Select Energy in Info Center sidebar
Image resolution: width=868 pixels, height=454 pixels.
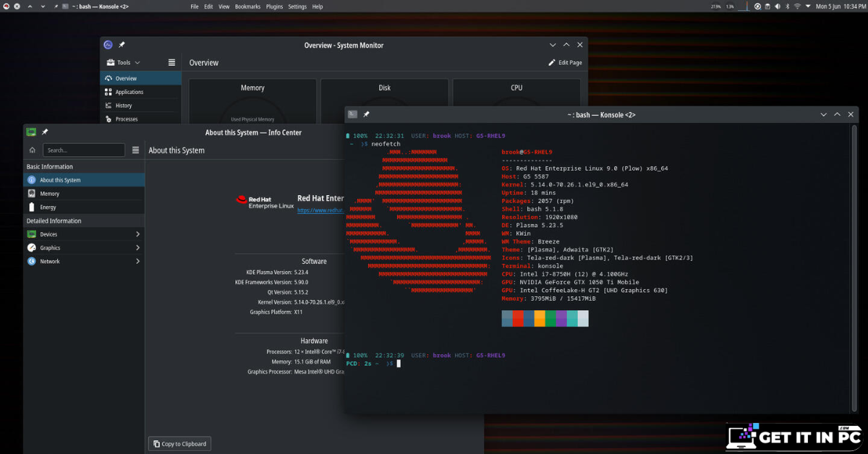point(84,207)
